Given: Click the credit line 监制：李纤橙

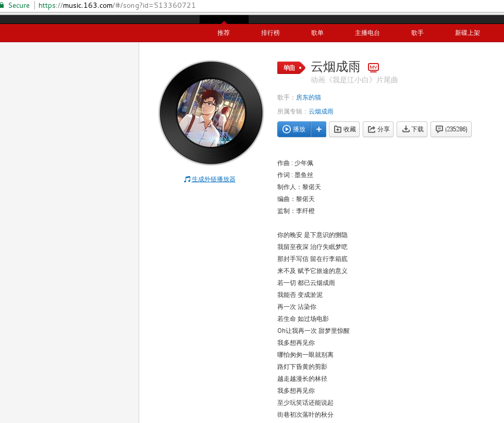Looking at the screenshot, I should coord(296,211).
